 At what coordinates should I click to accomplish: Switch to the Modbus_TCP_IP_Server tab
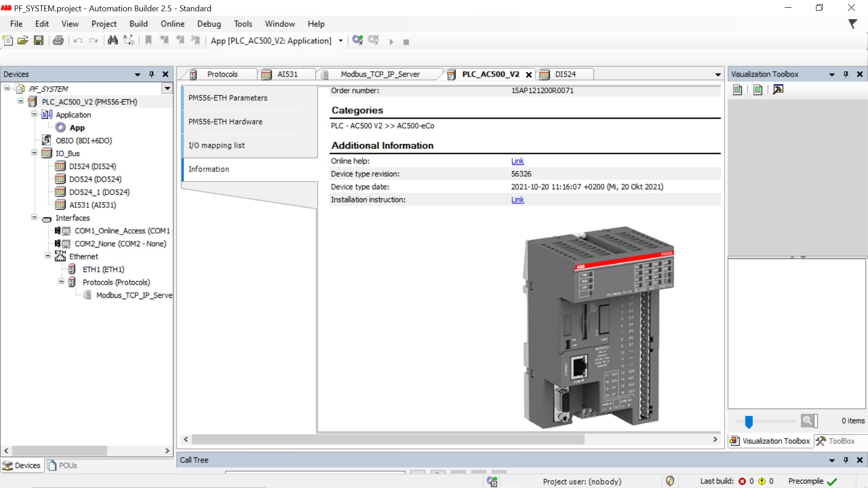(x=380, y=74)
